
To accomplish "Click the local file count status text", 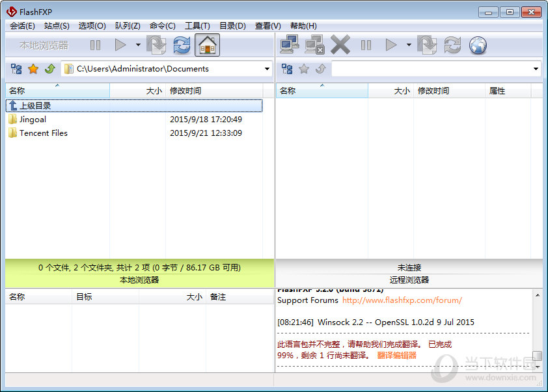I will tap(139, 268).
